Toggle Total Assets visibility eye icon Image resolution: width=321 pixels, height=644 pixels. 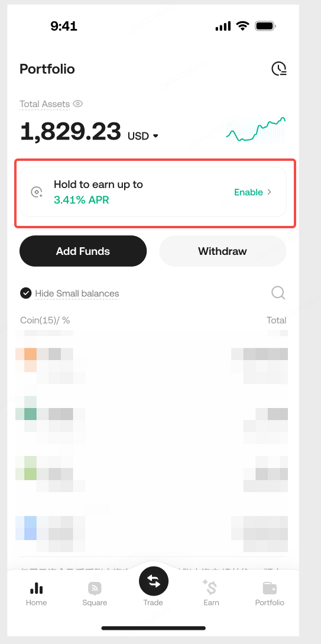[x=77, y=104]
